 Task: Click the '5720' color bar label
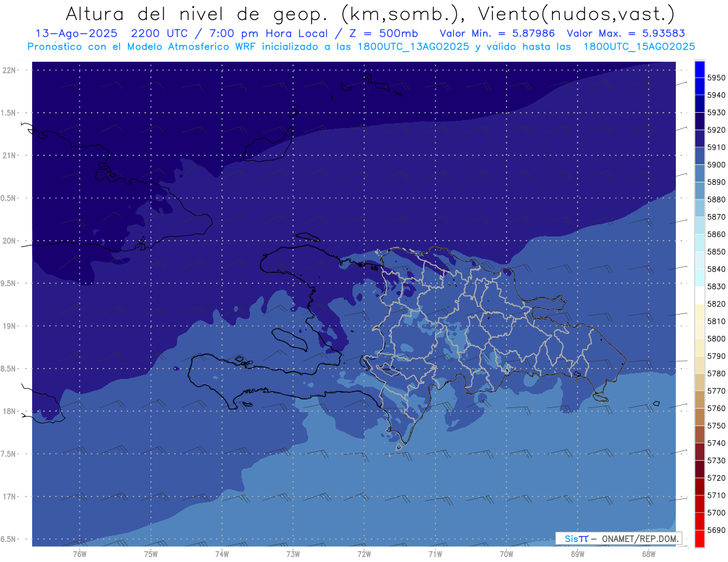tap(716, 478)
